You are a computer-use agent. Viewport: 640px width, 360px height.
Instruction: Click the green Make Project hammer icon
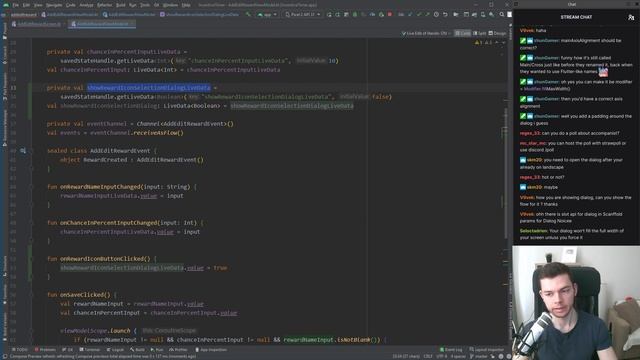click(248, 14)
